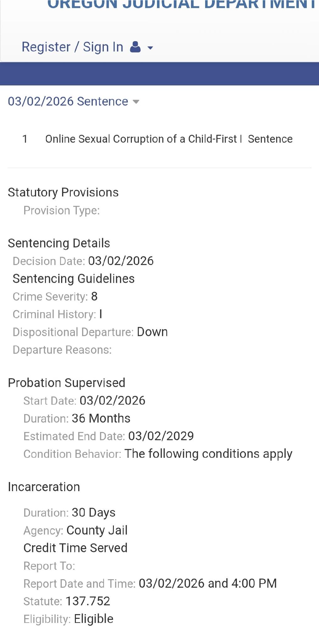Click the statute number 137.752
Viewport: 319px width, 644px height.
click(88, 601)
